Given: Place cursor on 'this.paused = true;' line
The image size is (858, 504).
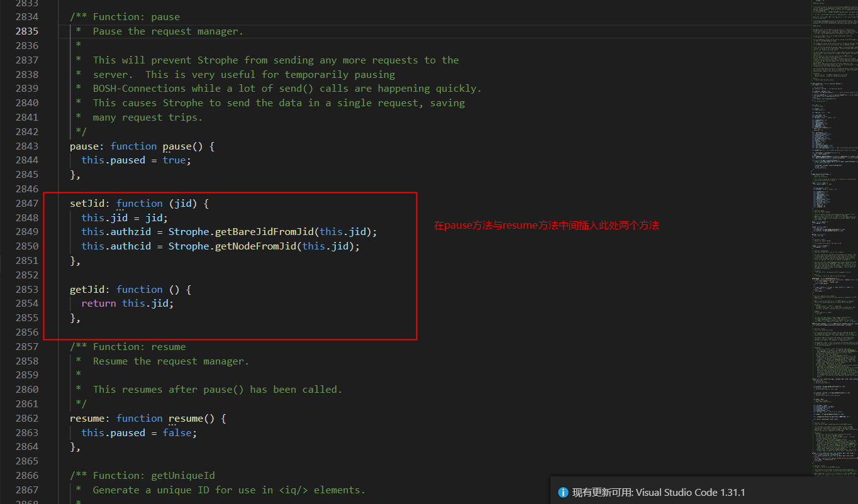Looking at the screenshot, I should tap(136, 160).
